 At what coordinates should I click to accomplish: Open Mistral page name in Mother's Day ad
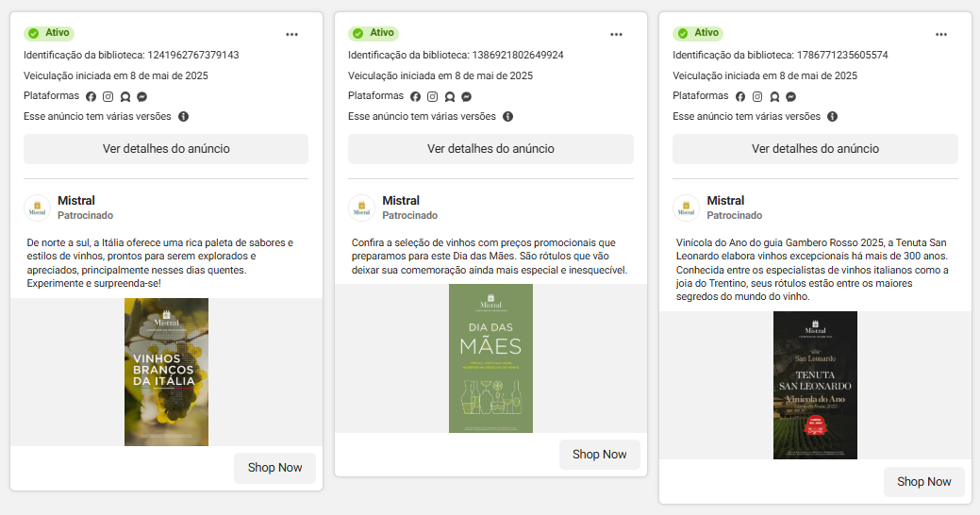(401, 201)
